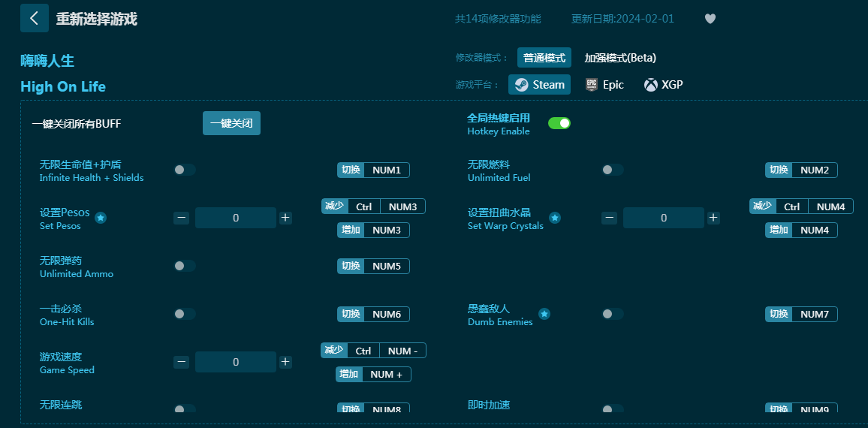Increase Warp Crystals with plus button

coord(713,218)
